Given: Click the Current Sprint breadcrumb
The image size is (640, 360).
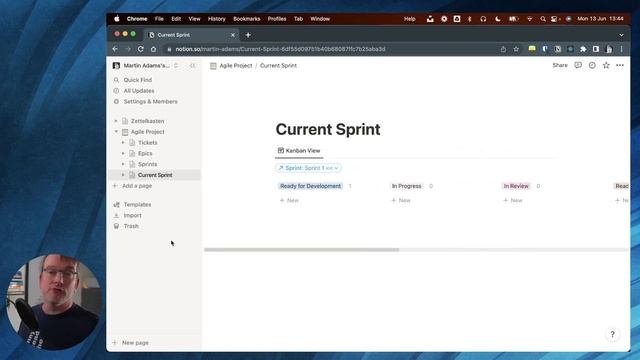Looking at the screenshot, I should 278,66.
